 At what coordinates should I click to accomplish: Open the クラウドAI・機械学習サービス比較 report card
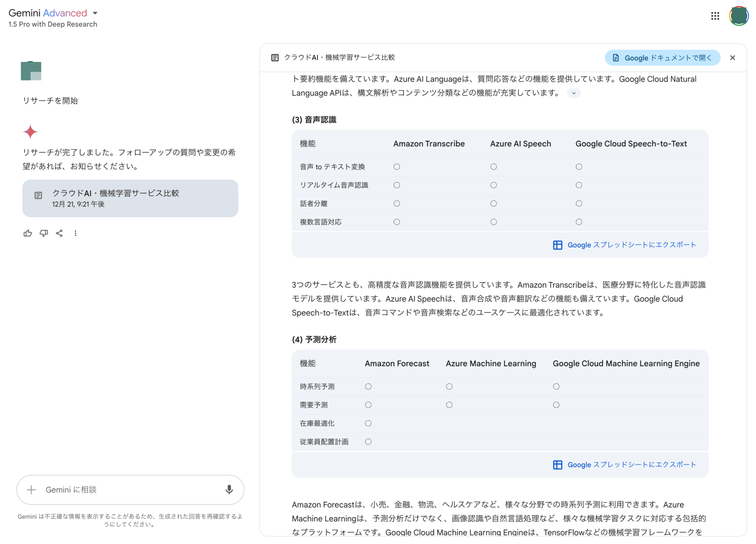coord(130,198)
